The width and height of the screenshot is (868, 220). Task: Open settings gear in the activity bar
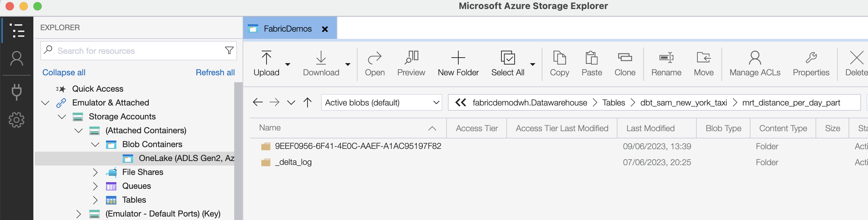(17, 120)
